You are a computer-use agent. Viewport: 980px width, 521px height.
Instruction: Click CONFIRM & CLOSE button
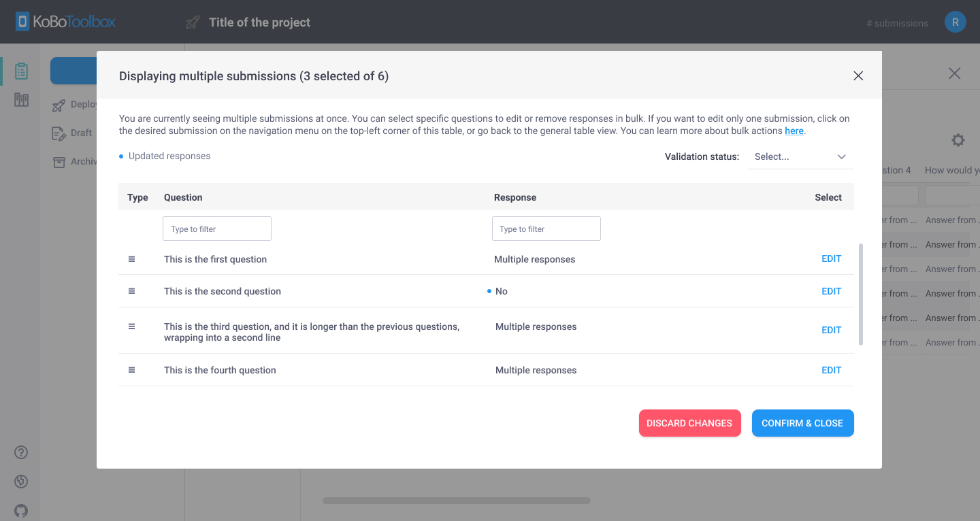click(802, 422)
